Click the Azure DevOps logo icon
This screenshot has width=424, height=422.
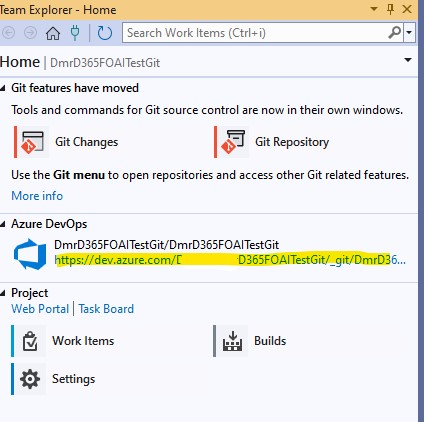[x=30, y=254]
